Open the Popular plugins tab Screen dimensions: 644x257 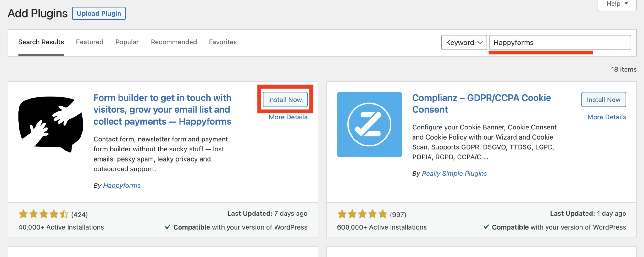[x=127, y=42]
